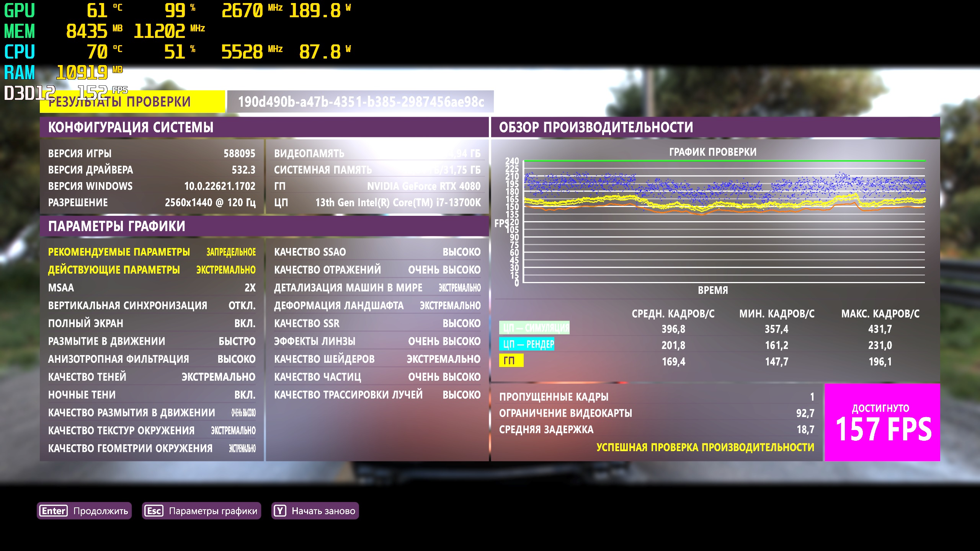Click the ВЕРТИКАЛЬНАЯ СИНХРОНИЗАЦИЯ setting row
980x551 pixels.
point(152,306)
